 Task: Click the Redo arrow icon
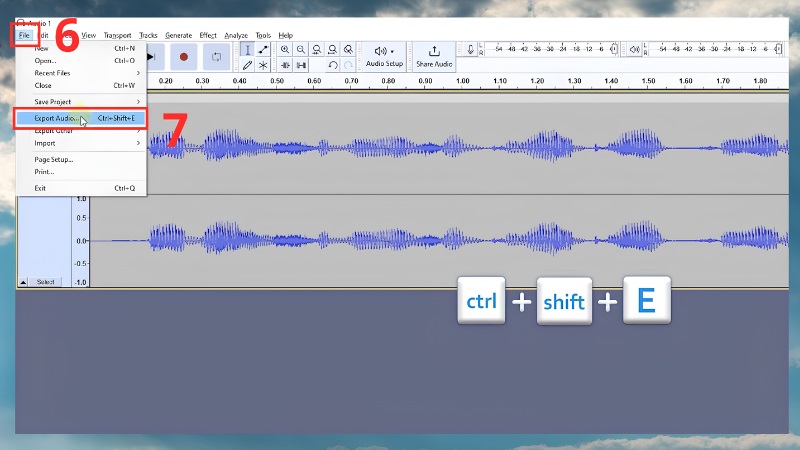tap(348, 65)
